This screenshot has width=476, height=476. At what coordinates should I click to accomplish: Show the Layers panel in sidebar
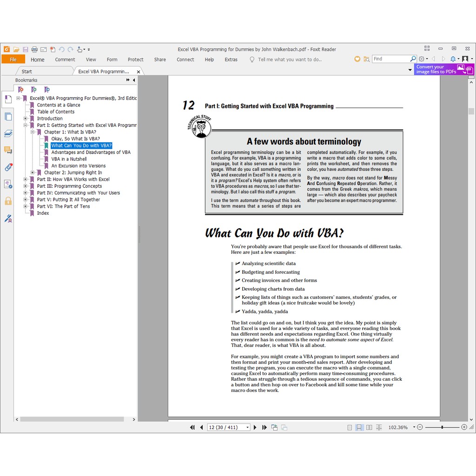point(8,133)
